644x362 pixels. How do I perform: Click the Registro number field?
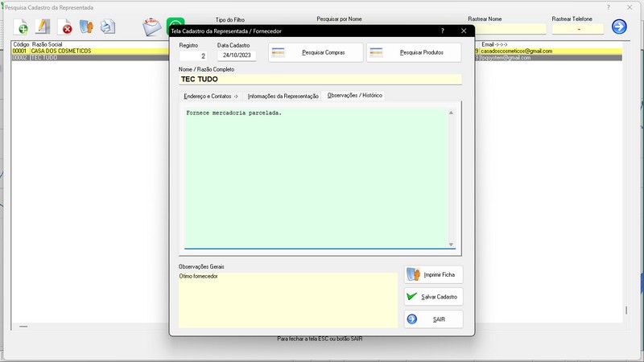(x=193, y=56)
